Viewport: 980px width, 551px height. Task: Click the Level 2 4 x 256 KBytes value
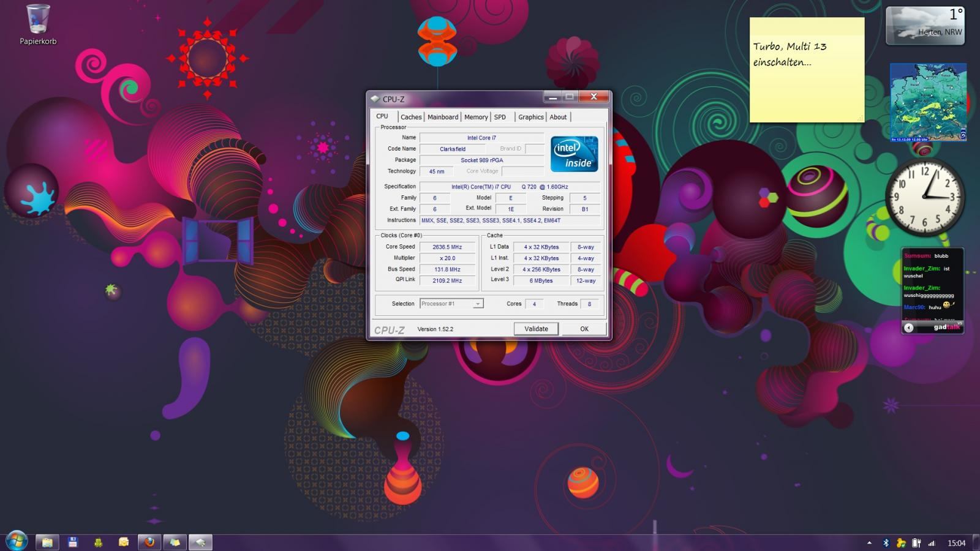(541, 269)
